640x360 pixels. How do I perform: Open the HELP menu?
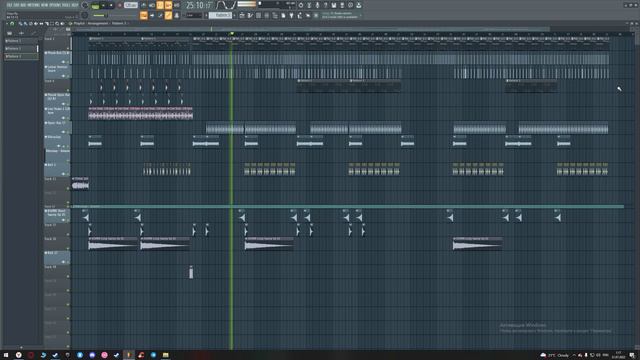76,5
